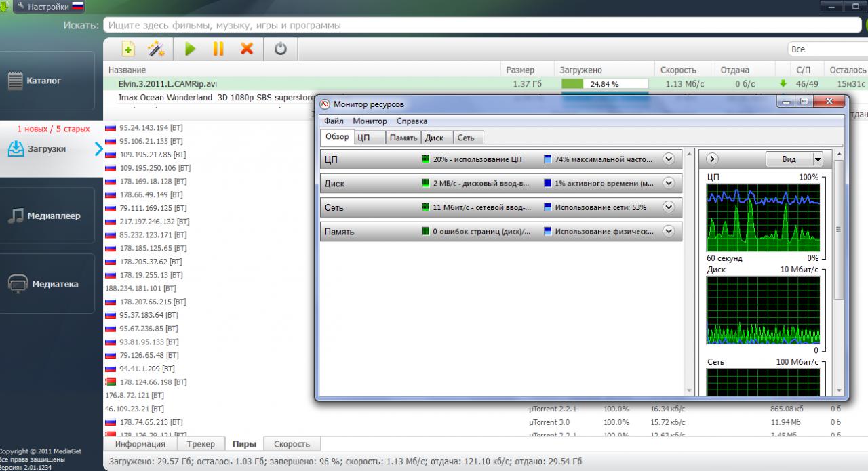
Task: Delete torrent with the red X icon
Action: point(247,49)
